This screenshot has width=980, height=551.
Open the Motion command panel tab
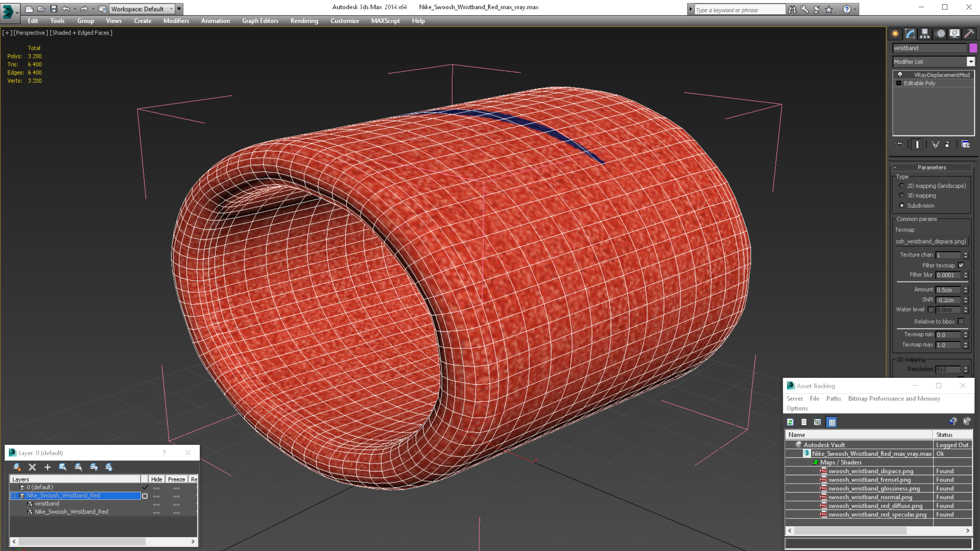[x=940, y=33]
